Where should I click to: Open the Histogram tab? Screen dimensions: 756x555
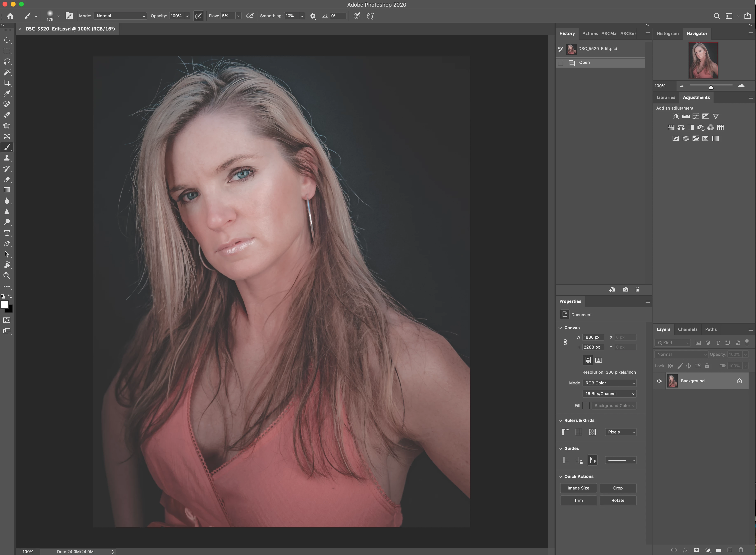click(667, 34)
